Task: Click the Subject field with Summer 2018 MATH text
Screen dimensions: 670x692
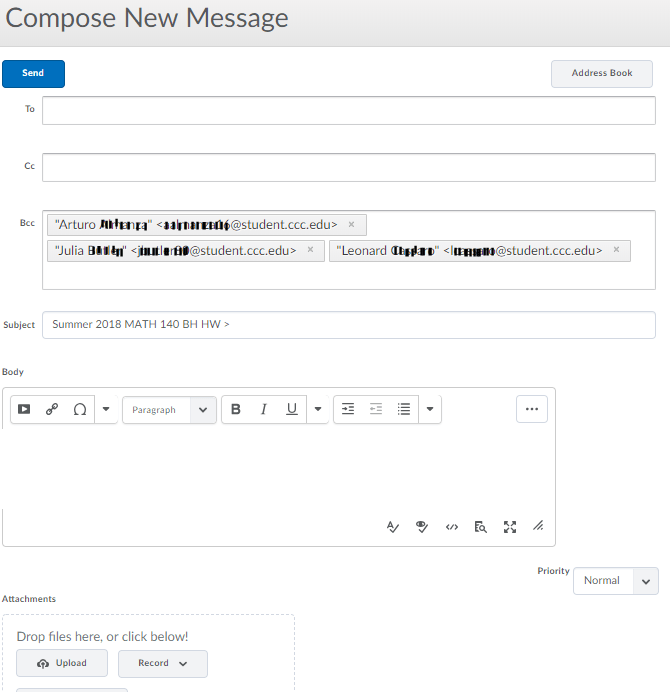Action: click(349, 325)
